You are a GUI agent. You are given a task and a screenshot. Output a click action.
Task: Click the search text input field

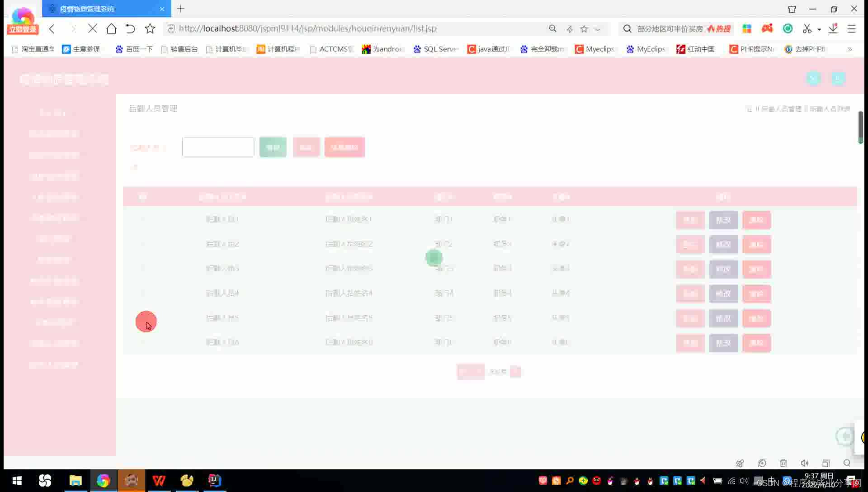218,147
